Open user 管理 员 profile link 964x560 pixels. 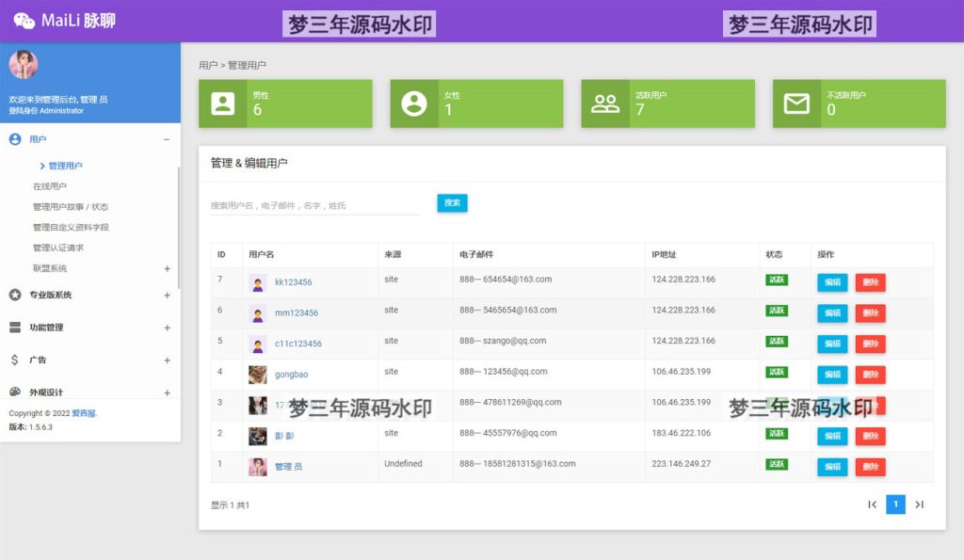(x=288, y=467)
